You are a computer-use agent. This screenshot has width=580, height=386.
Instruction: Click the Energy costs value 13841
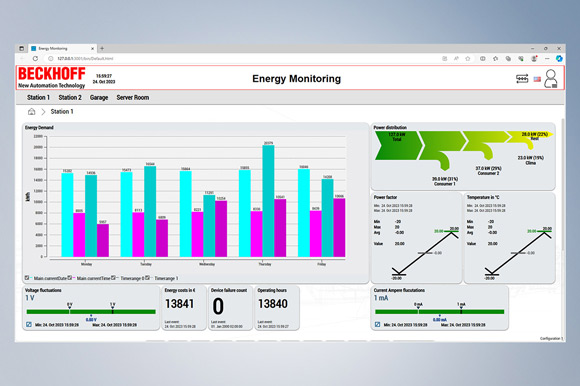(x=179, y=304)
